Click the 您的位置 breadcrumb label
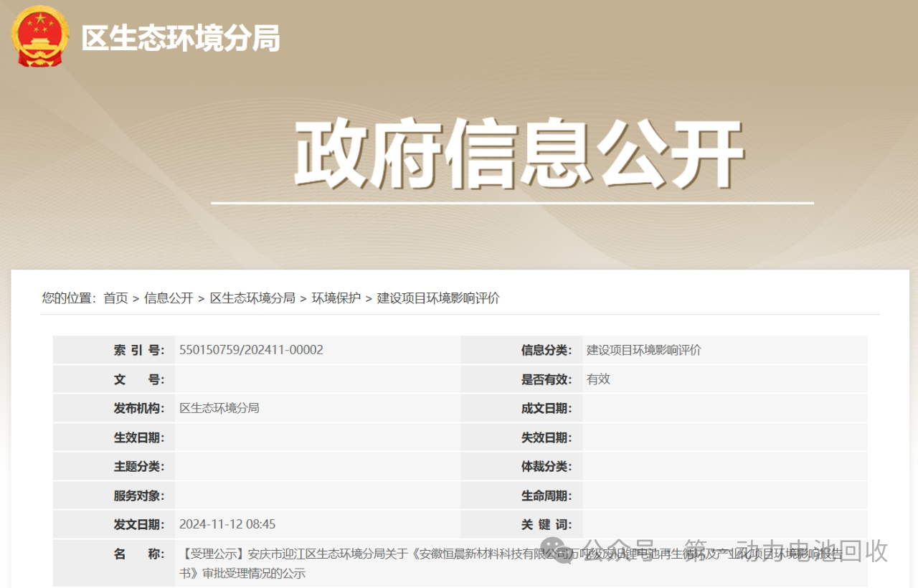 tap(69, 298)
